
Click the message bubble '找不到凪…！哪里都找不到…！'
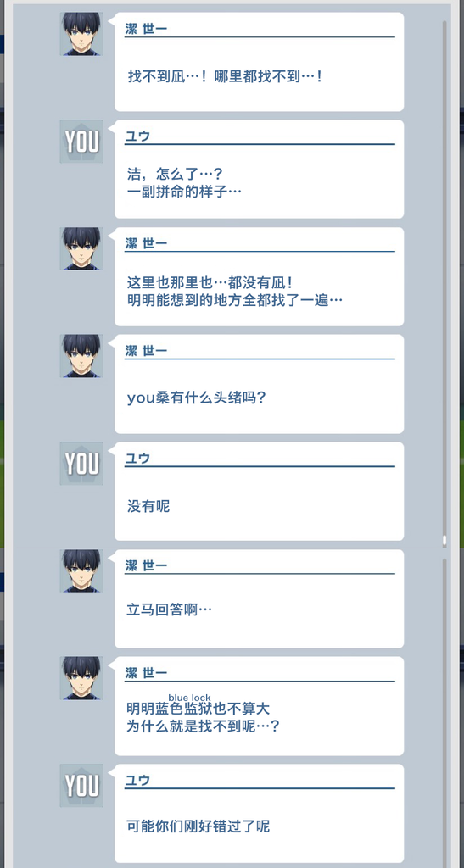point(259,62)
